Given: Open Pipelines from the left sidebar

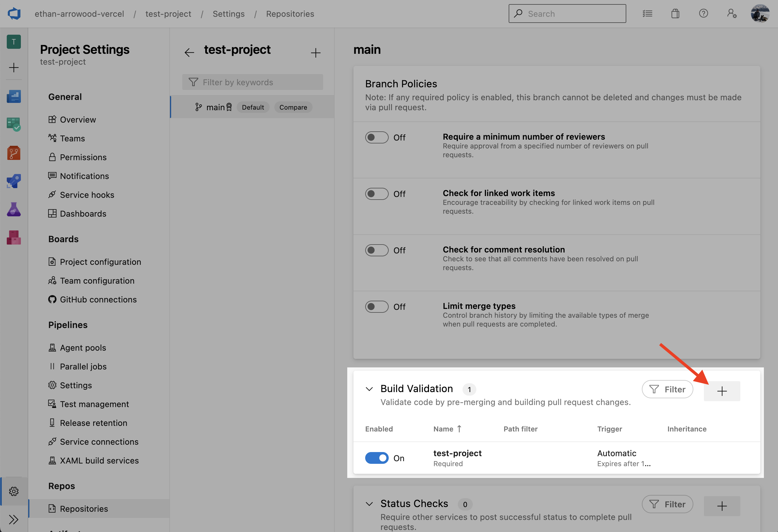Looking at the screenshot, I should 14,181.
